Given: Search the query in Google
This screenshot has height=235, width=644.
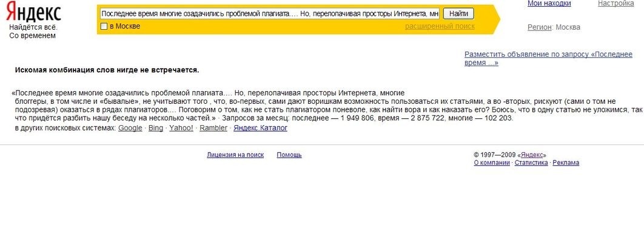Looking at the screenshot, I should click(x=130, y=128).
